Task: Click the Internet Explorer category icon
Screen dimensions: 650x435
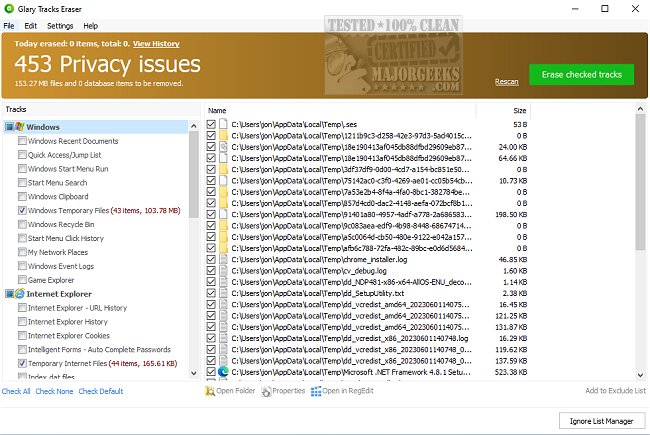Action: click(20, 294)
